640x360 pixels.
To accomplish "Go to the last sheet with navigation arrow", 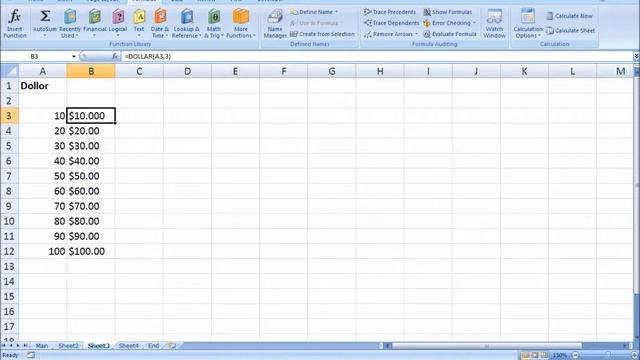I will 25,346.
